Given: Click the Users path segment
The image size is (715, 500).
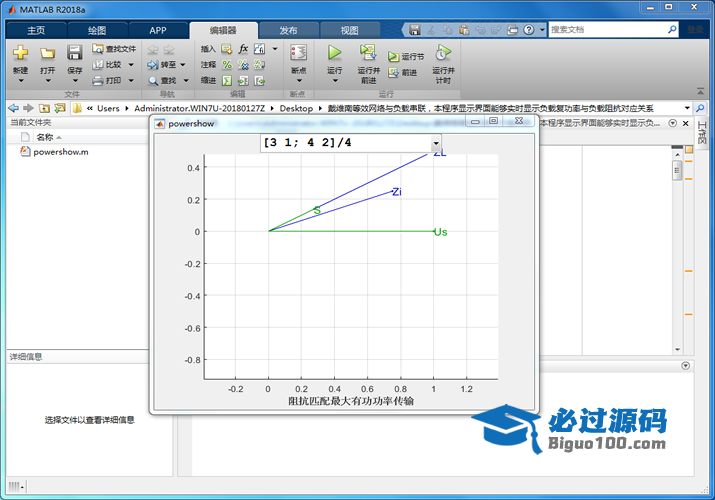Looking at the screenshot, I should click(x=108, y=108).
